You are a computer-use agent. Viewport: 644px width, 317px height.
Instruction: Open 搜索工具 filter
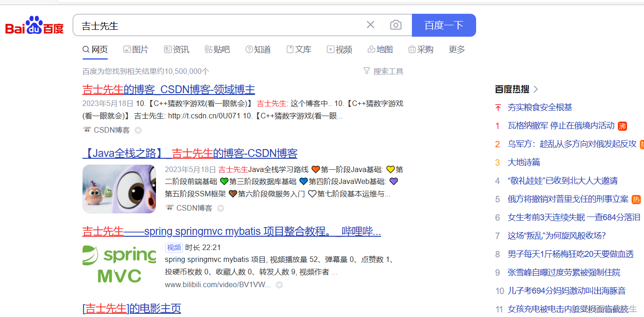(x=383, y=71)
